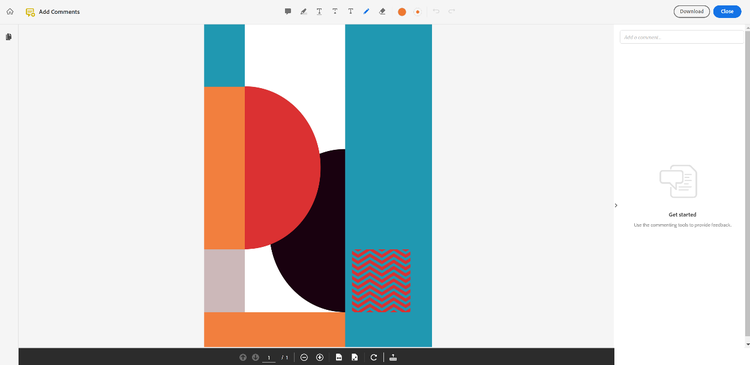
Task: Collapse the comments panel arrow
Action: tap(616, 205)
